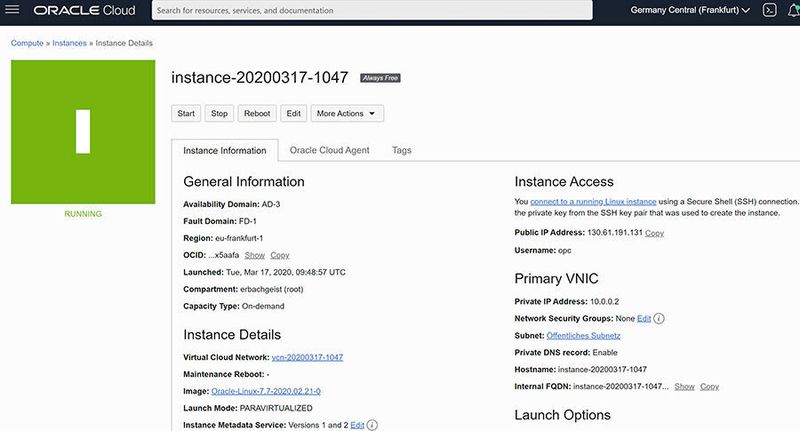Open the Tags tab
The image size is (800, 431).
(x=401, y=150)
